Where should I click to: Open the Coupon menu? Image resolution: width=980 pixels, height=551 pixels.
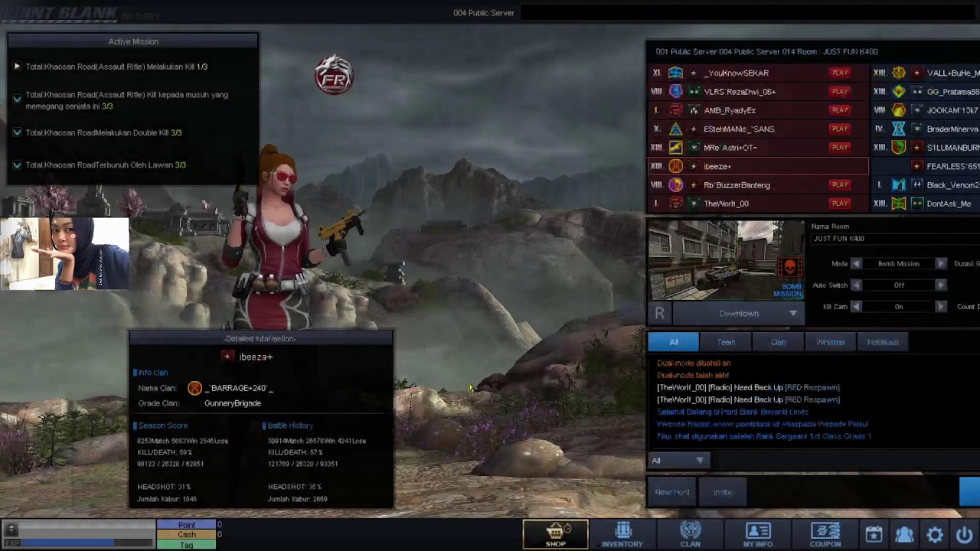click(825, 534)
